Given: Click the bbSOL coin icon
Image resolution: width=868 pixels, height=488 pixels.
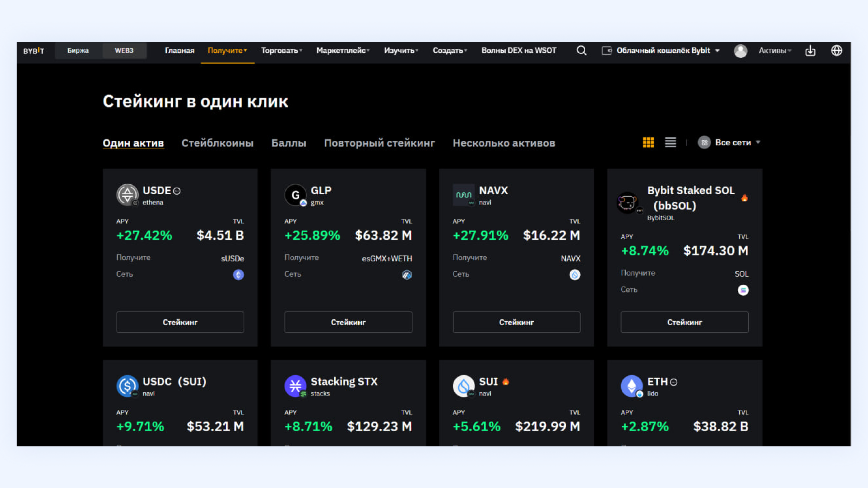Looking at the screenshot, I should [x=628, y=202].
